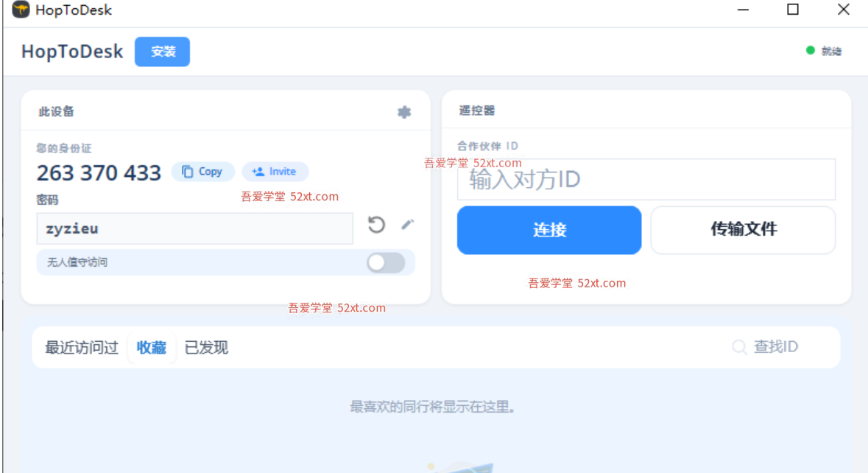The height and width of the screenshot is (473, 868).
Task: Close the HopToDesk window
Action: tap(843, 10)
